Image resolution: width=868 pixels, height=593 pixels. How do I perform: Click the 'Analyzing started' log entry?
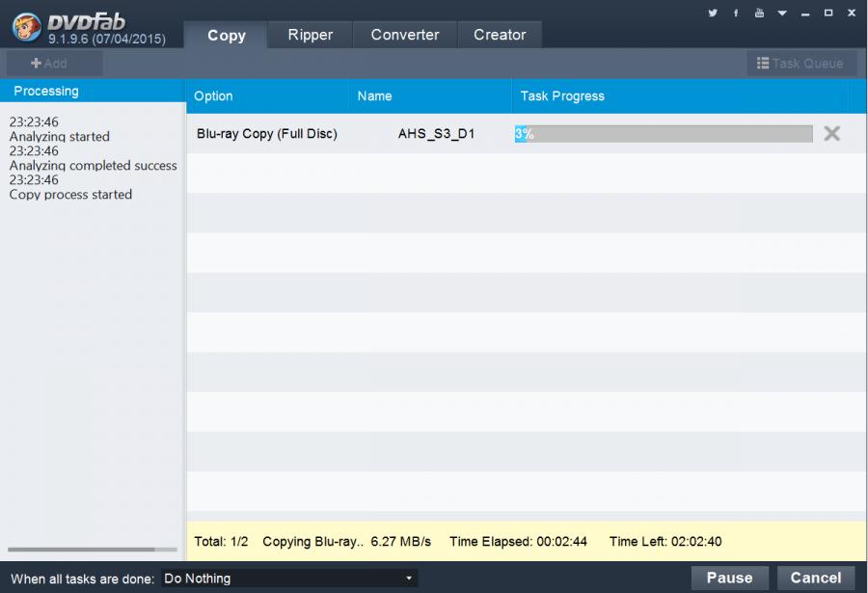[59, 136]
